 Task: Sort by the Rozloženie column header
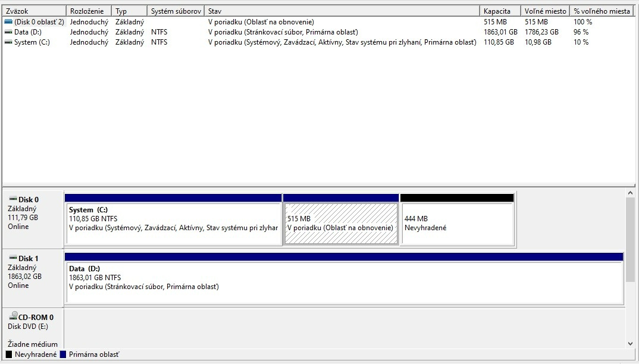point(89,11)
